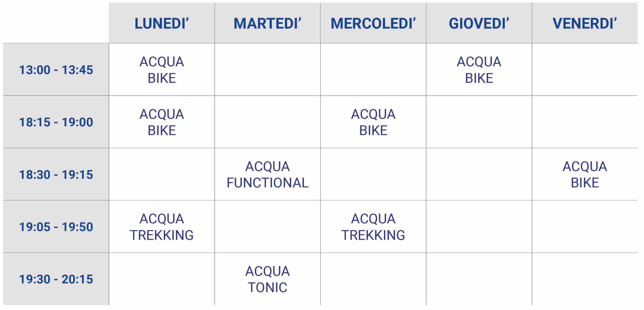Click the MARTEDI' column header

[x=267, y=23]
